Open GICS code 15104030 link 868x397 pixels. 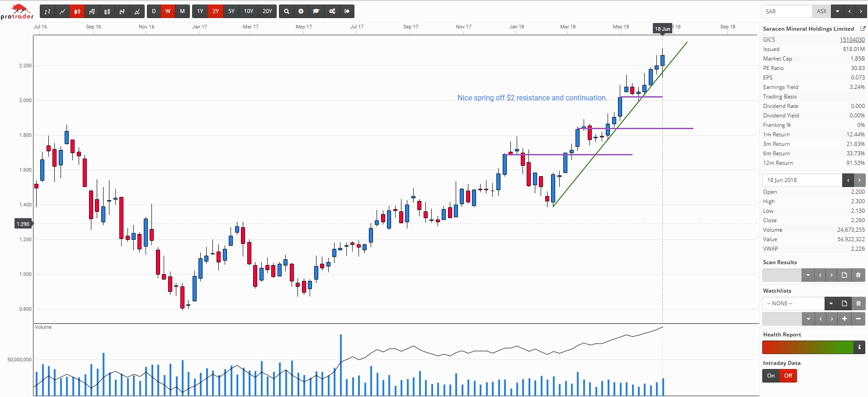pos(852,40)
